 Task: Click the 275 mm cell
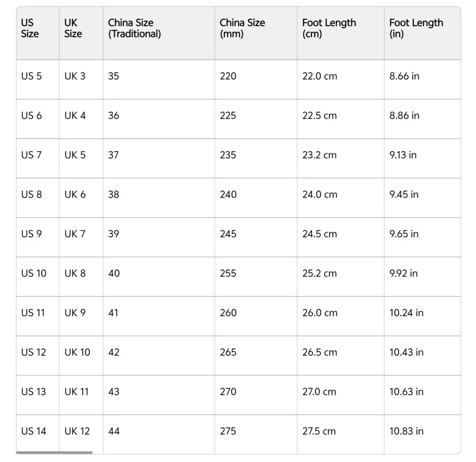point(228,431)
